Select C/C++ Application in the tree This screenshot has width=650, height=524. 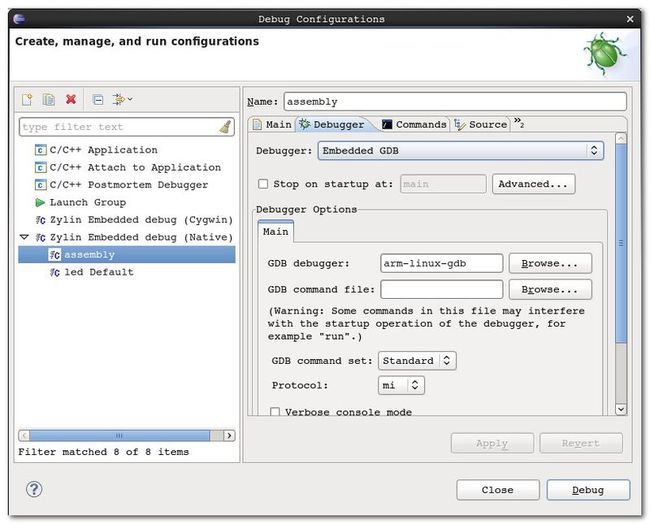(103, 150)
